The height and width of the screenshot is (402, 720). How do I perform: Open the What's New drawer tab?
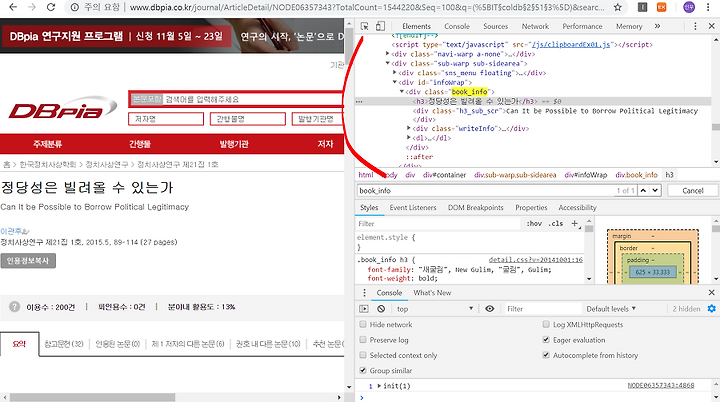coord(432,293)
